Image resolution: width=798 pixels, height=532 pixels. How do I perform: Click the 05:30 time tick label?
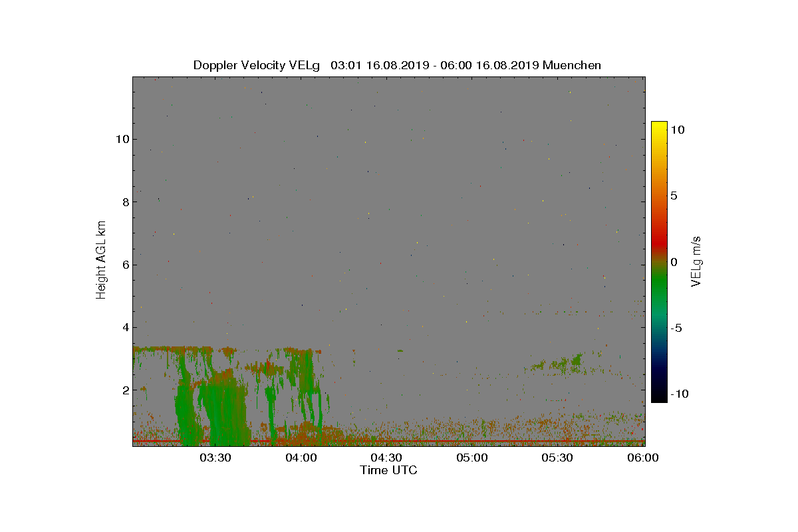point(557,458)
